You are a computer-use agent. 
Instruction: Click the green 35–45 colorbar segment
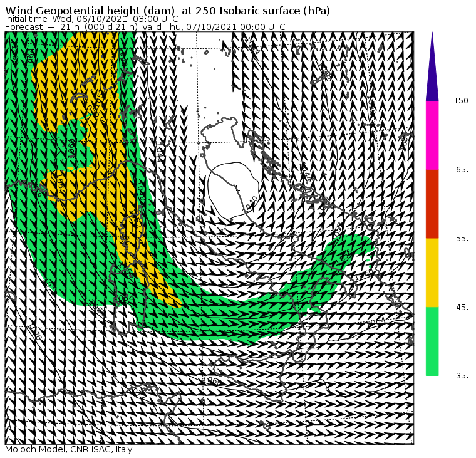tap(432, 341)
